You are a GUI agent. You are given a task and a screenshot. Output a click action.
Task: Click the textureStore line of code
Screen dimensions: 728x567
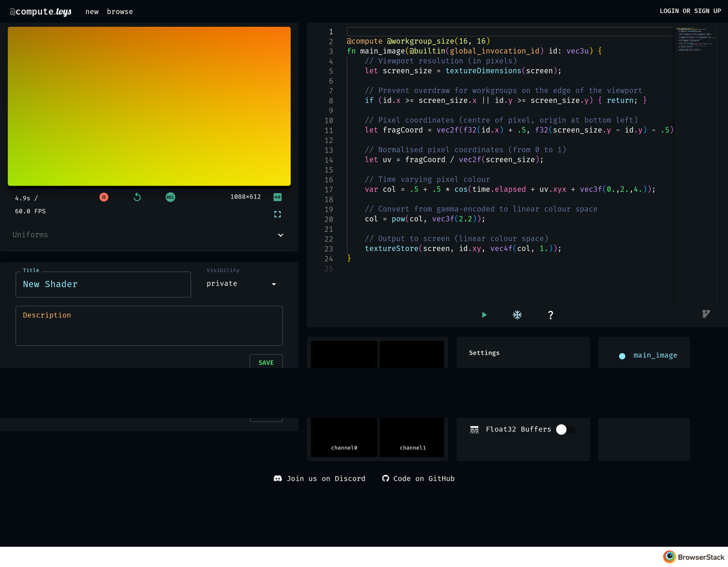tap(463, 248)
